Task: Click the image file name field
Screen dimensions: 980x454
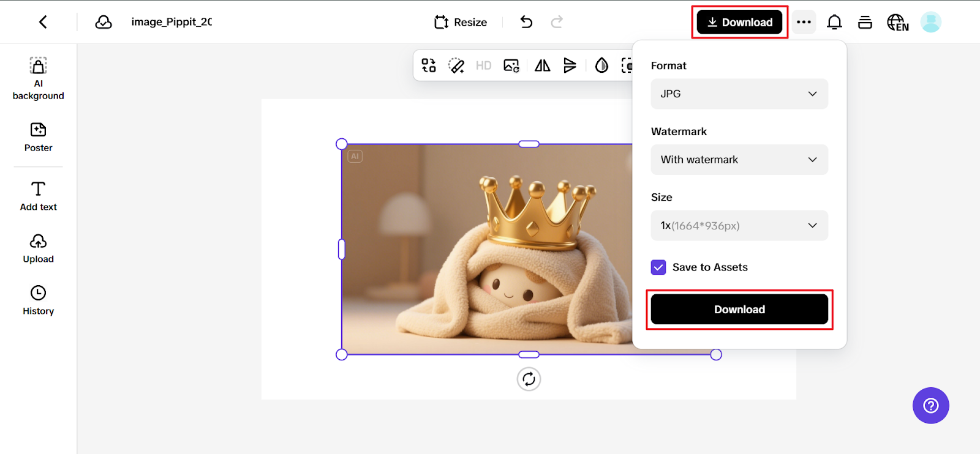Action: pos(171,22)
